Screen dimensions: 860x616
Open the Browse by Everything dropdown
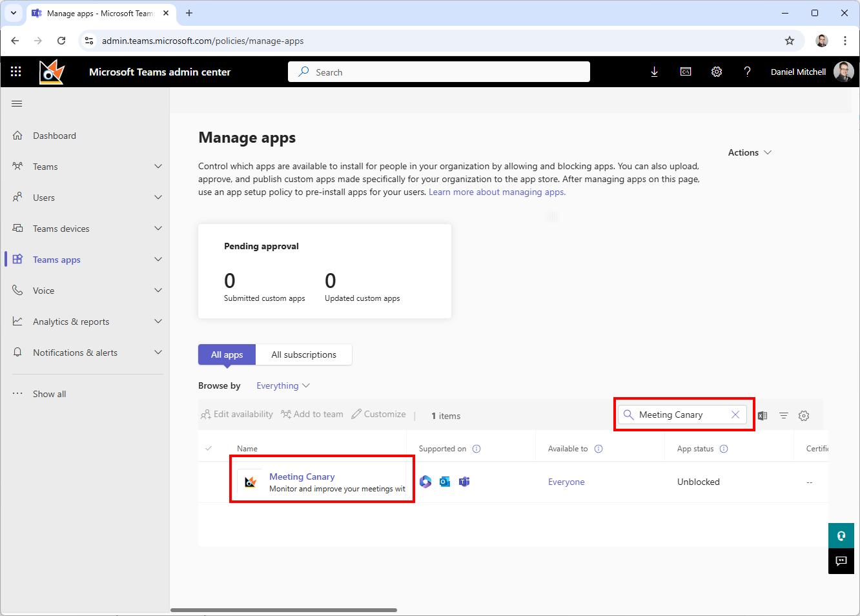point(283,385)
